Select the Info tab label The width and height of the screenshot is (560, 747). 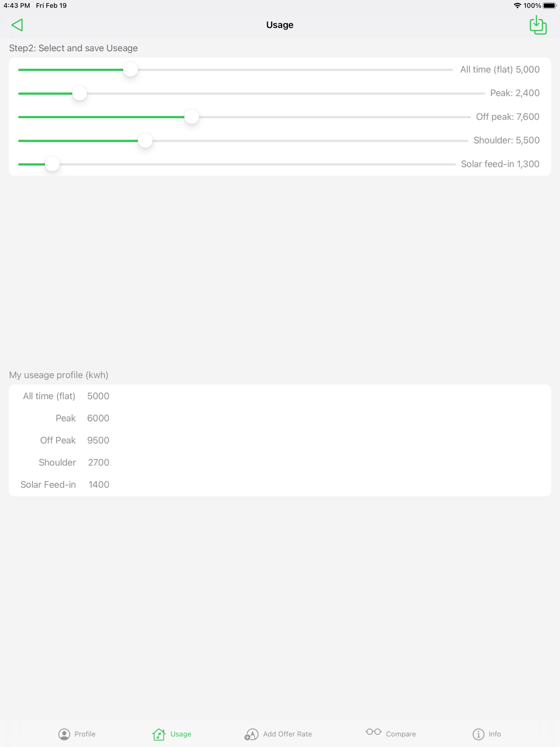point(495,734)
